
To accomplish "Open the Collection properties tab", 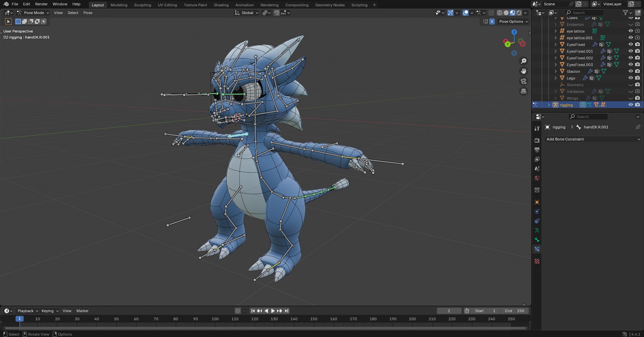I will click(537, 190).
